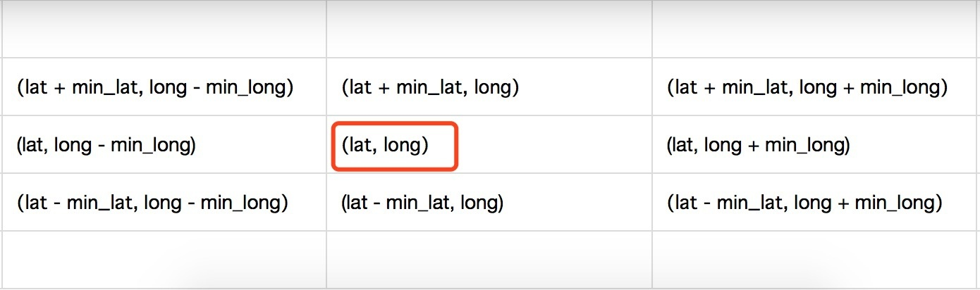980x290 pixels.
Task: Click the "(lat, long - min_long)" cell
Action: (106, 146)
